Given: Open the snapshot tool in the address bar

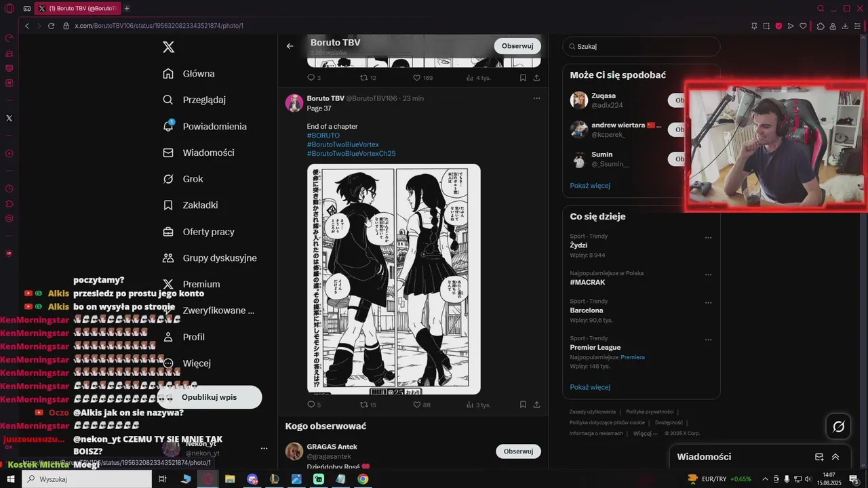Looking at the screenshot, I should tap(766, 26).
